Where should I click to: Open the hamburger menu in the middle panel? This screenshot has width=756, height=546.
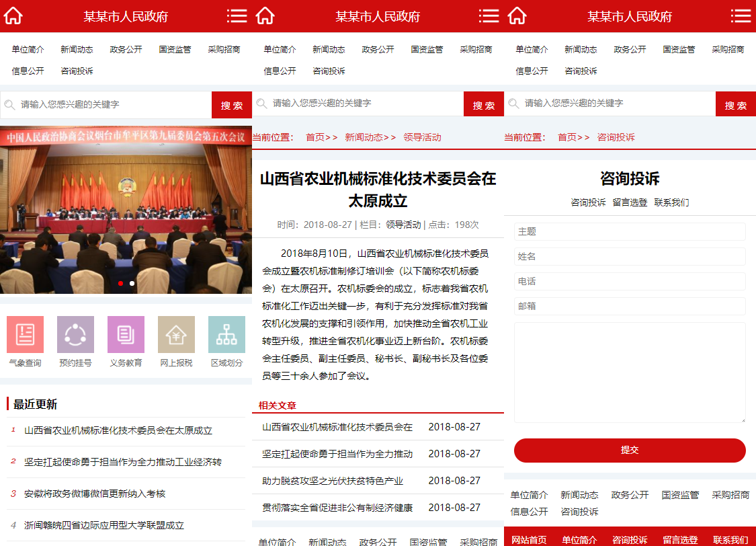489,16
